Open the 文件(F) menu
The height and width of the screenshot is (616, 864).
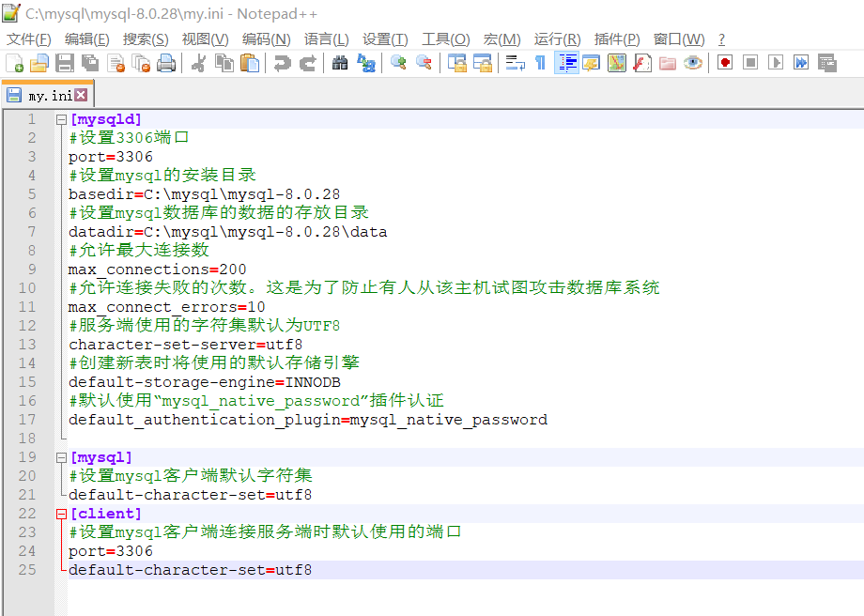coord(29,39)
